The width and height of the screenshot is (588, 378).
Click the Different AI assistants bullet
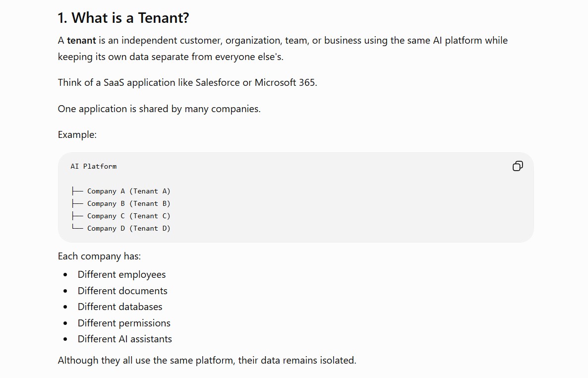coord(124,339)
